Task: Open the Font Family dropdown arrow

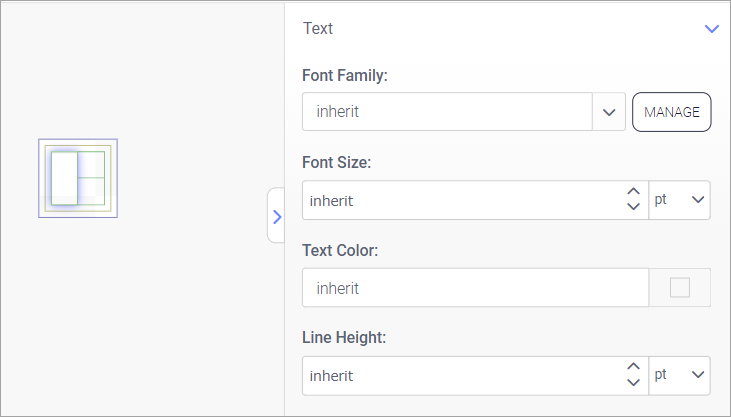Action: coord(608,112)
